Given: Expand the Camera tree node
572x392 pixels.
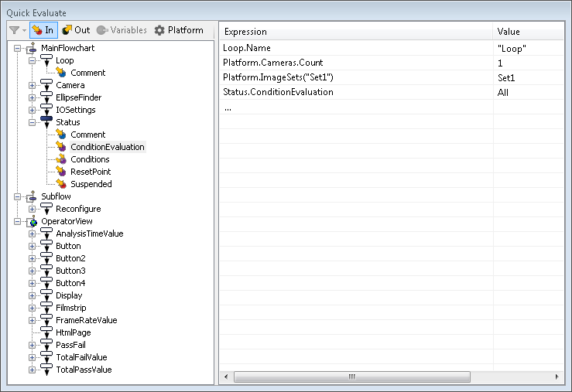Looking at the screenshot, I should (x=32, y=85).
